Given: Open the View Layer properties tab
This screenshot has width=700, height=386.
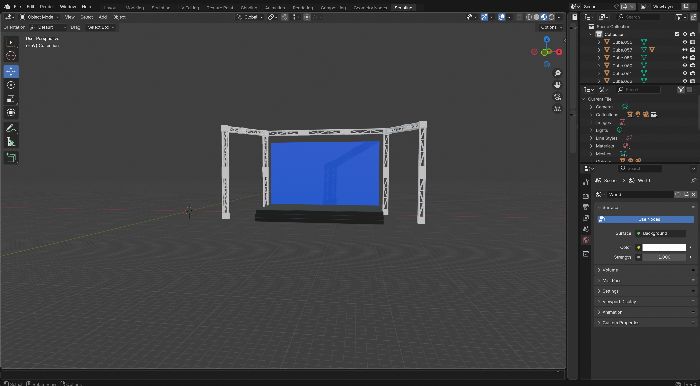Looking at the screenshot, I should 586,218.
